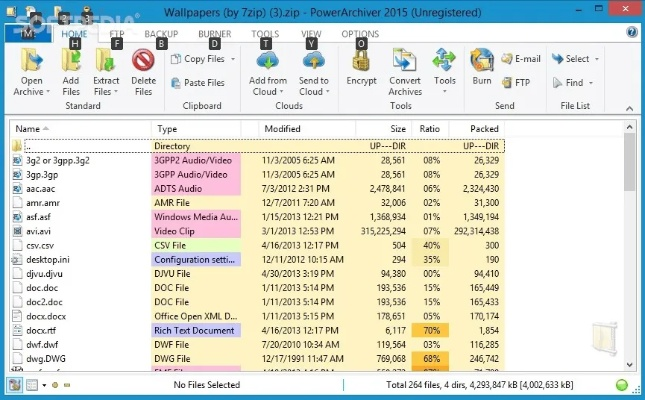This screenshot has width=645, height=400.
Task: Switch to the BACKUP ribbon tab
Action: click(x=161, y=34)
